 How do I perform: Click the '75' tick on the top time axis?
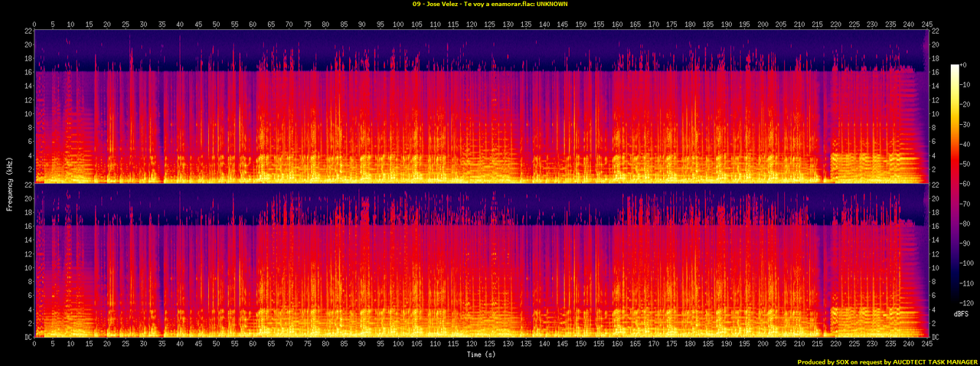click(308, 24)
